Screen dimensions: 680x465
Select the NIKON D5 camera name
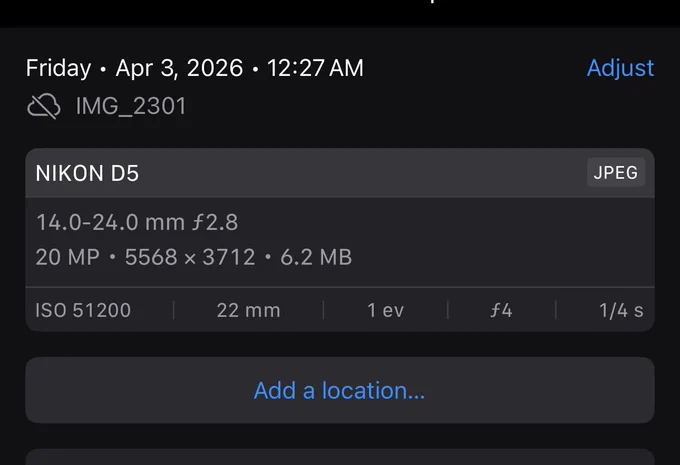(x=87, y=173)
